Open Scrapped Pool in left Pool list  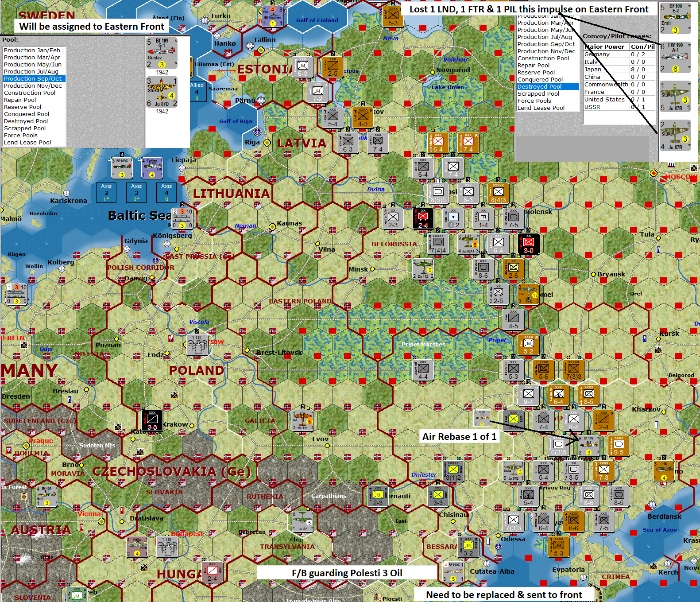(x=34, y=128)
